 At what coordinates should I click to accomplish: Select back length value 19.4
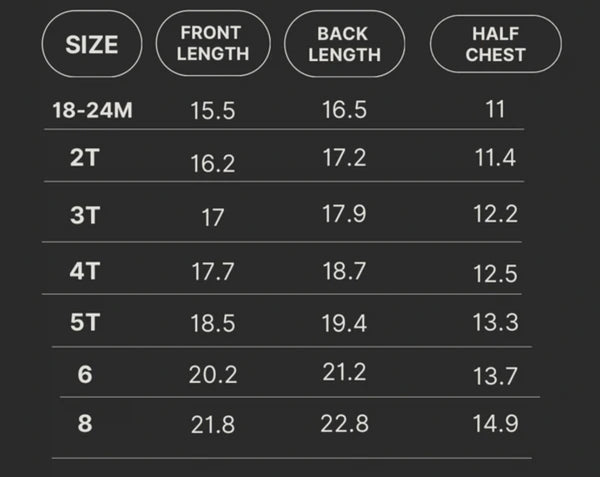coord(344,323)
